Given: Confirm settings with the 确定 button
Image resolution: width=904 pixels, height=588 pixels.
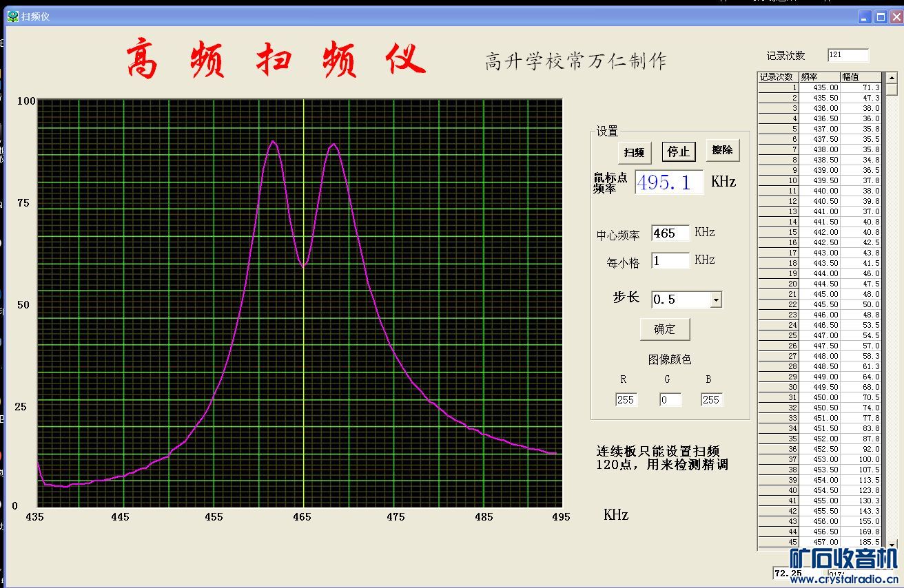Looking at the screenshot, I should click(665, 329).
